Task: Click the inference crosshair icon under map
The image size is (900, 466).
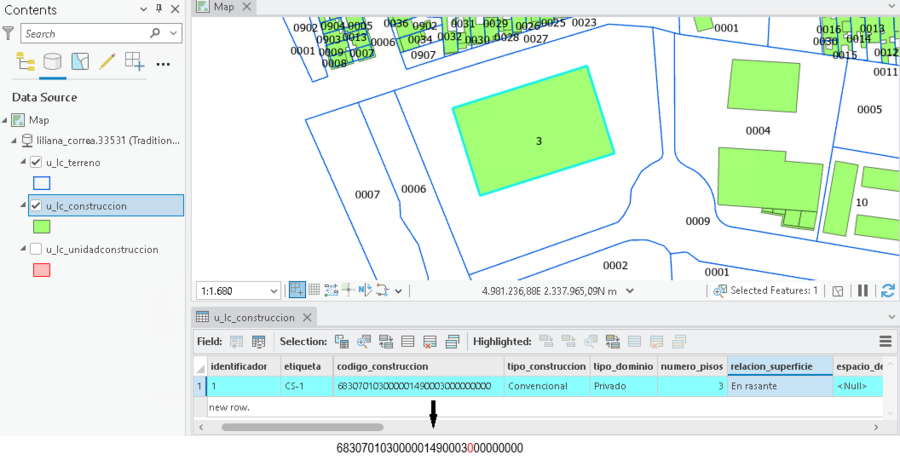Action: click(x=348, y=290)
